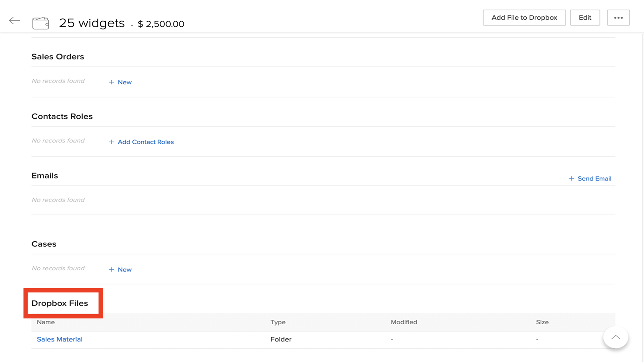The image size is (644, 362).
Task: Click the 25 widgets deal title
Action: pos(92,23)
